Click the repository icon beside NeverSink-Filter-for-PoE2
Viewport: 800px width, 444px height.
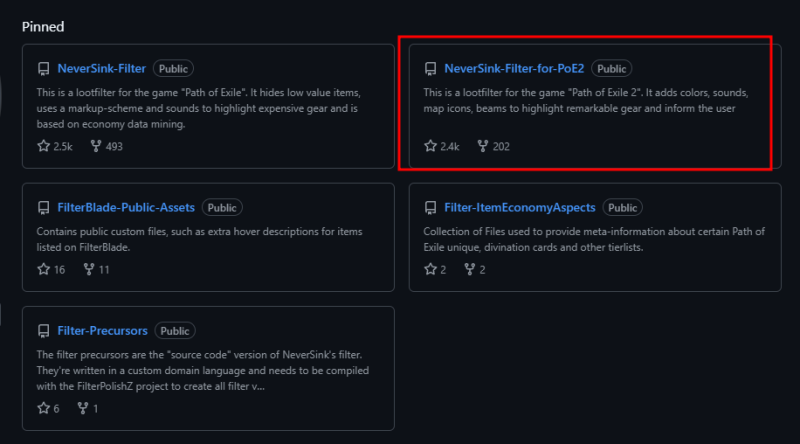pos(431,70)
